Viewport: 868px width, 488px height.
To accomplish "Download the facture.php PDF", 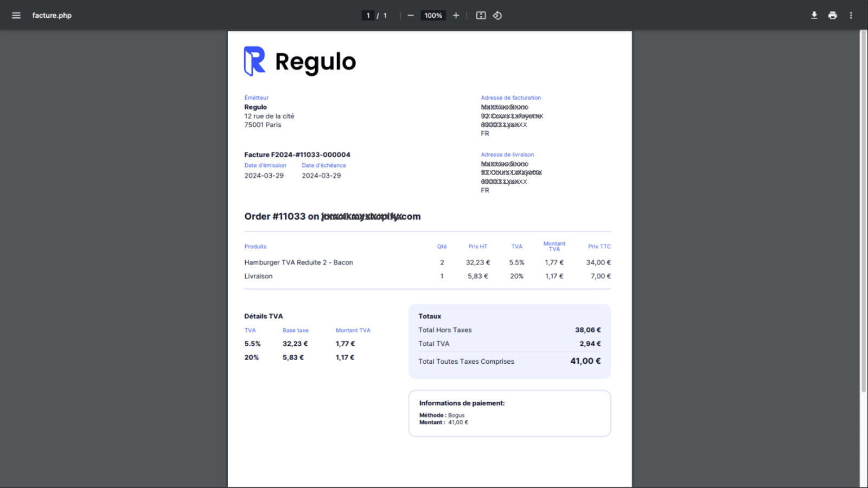I will coord(814,15).
